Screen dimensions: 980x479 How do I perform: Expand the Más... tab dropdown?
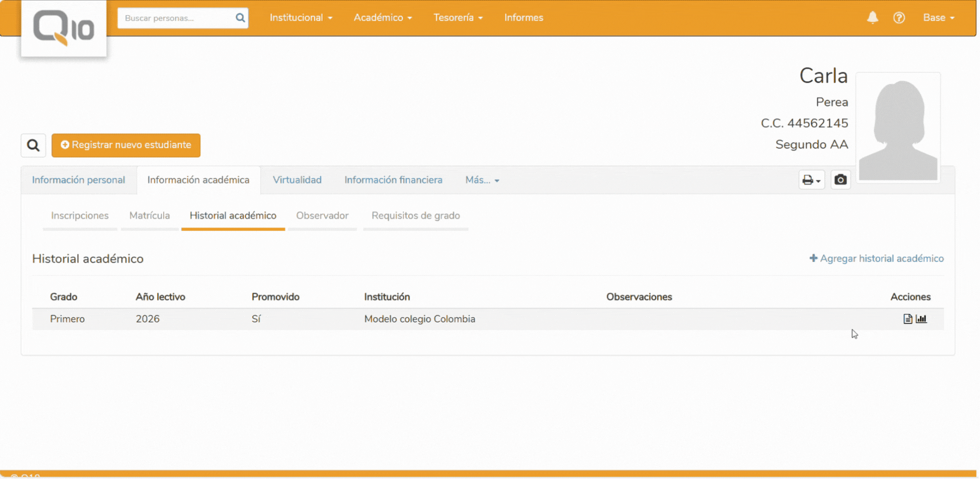tap(482, 180)
